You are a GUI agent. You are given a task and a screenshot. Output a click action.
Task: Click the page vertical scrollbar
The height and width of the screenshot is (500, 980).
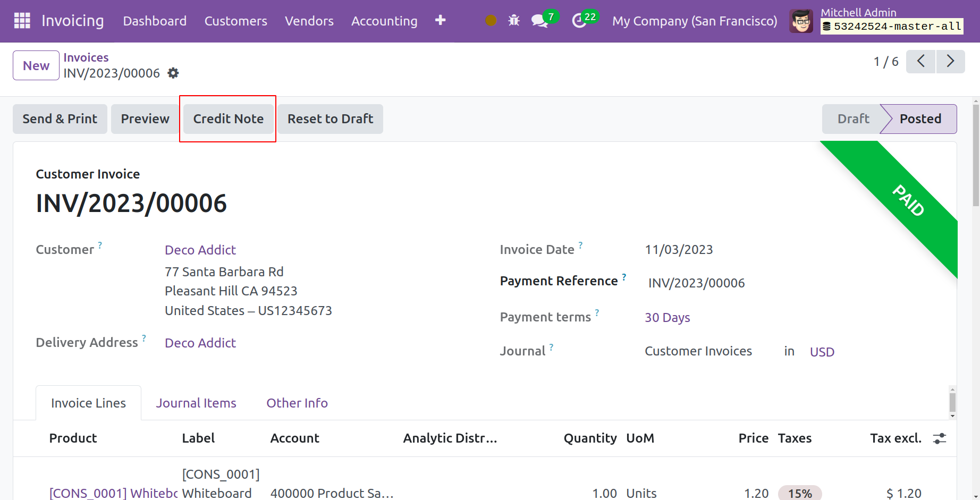click(976, 154)
